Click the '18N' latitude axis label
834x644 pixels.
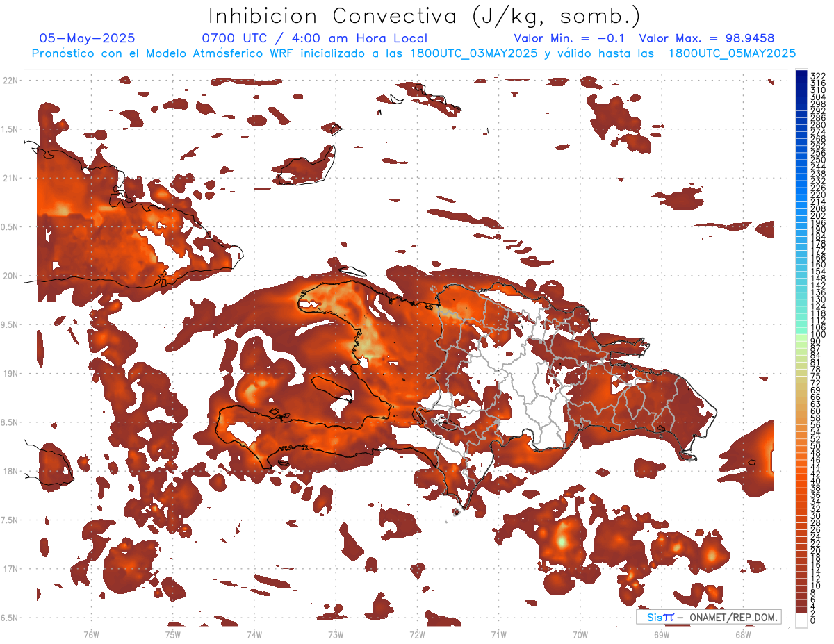point(10,471)
